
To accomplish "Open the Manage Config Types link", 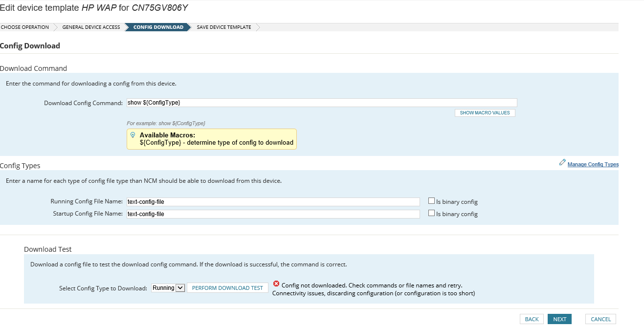I will coord(593,164).
